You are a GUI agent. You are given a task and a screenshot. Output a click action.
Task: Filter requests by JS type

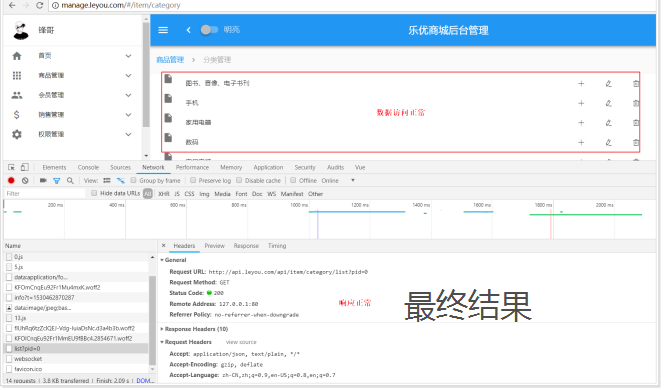(177, 194)
